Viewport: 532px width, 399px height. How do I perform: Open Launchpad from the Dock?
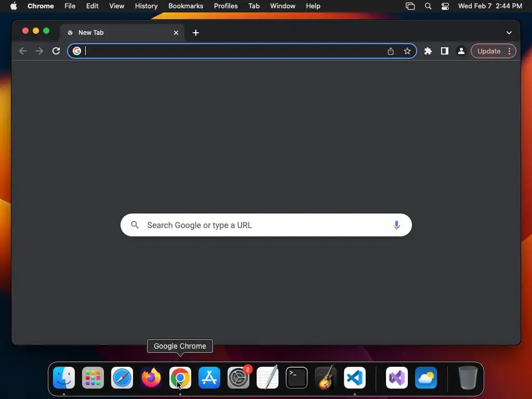point(93,378)
